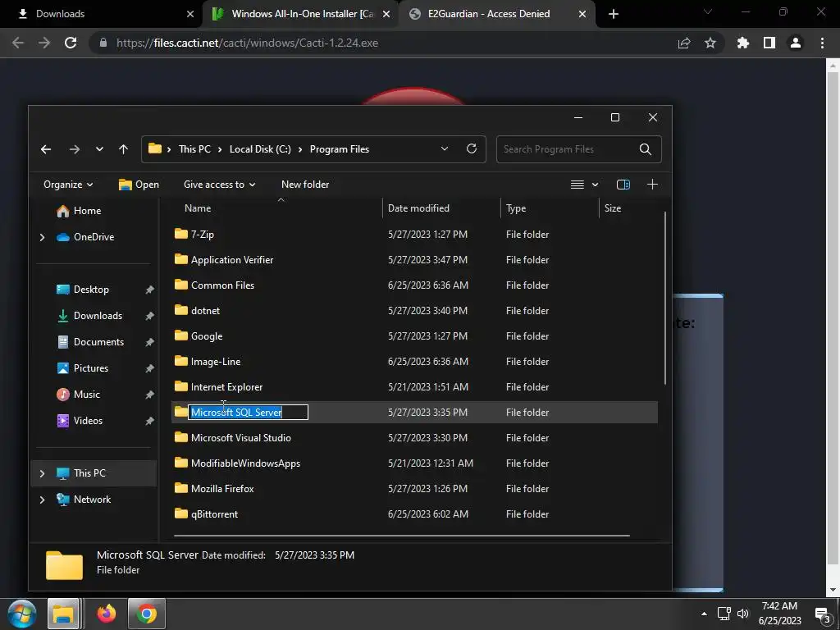The width and height of the screenshot is (840, 630).
Task: Open Videos in quick access
Action: click(80, 421)
